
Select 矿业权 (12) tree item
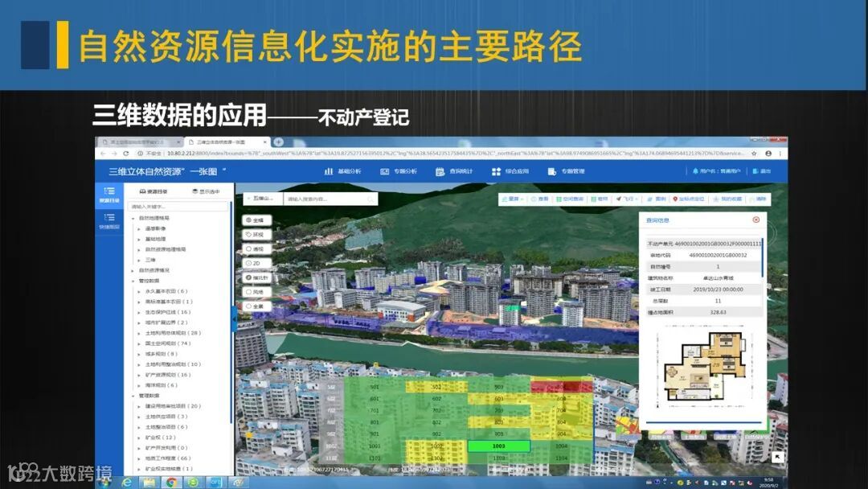pos(161,438)
